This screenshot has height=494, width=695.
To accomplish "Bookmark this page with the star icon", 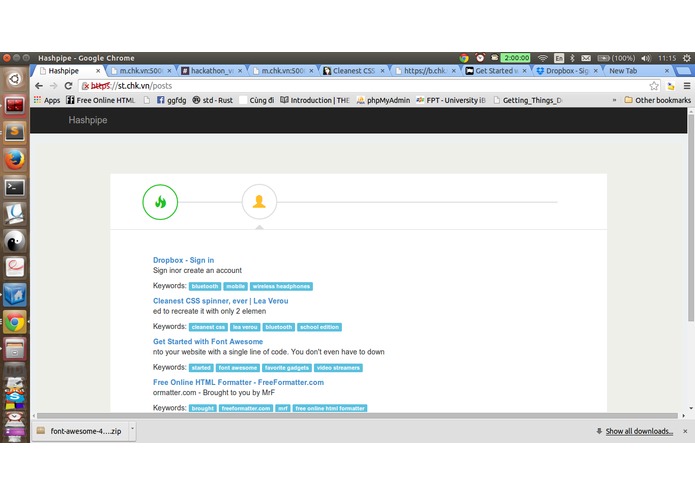I will click(654, 86).
